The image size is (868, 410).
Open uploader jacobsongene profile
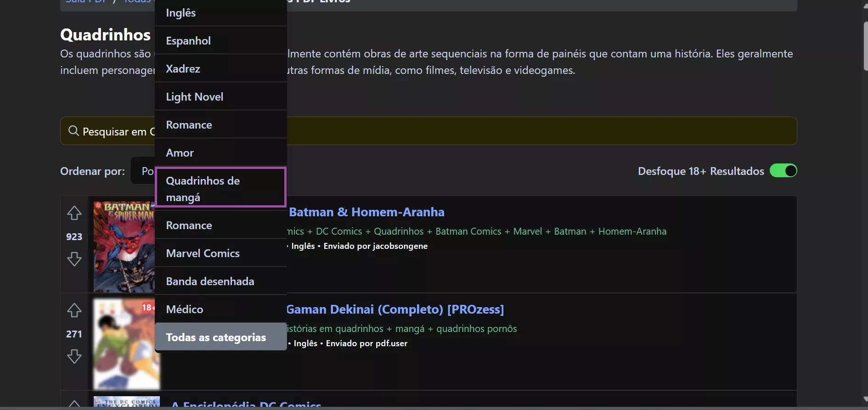[x=400, y=246]
